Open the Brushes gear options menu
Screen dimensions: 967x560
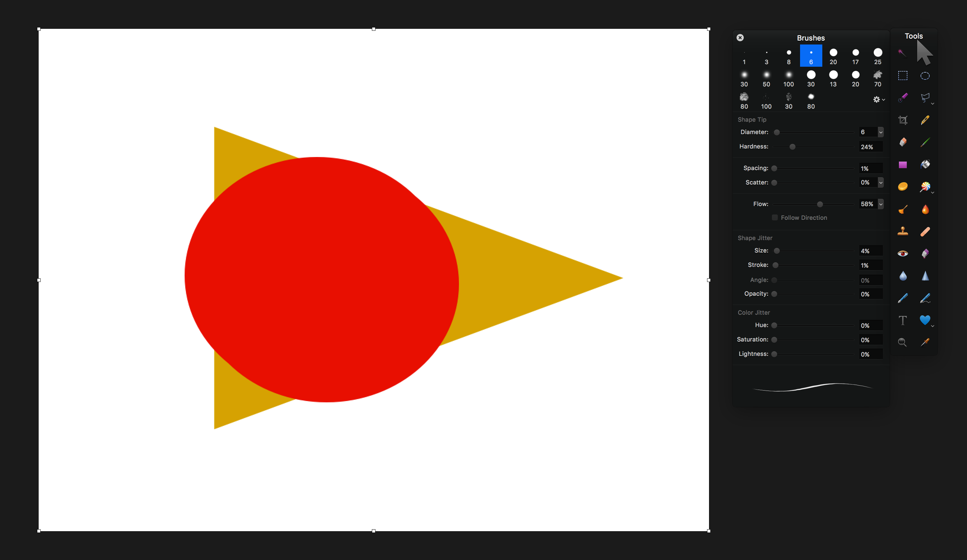(x=878, y=100)
